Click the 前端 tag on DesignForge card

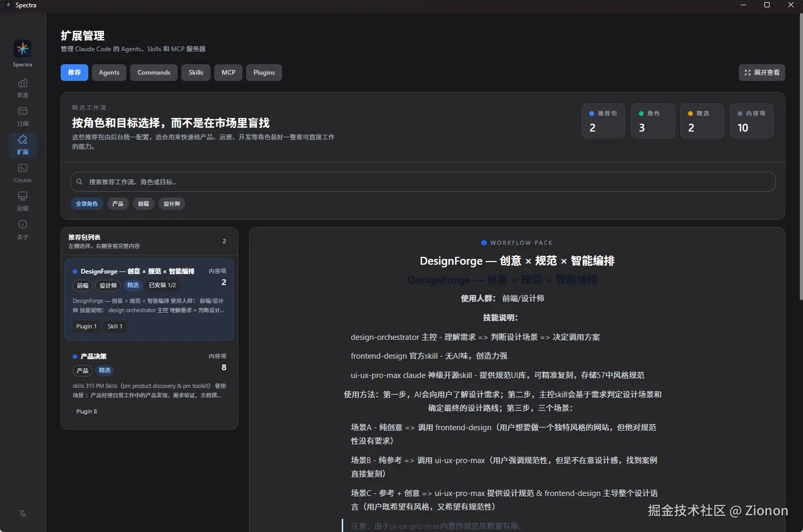coord(83,286)
